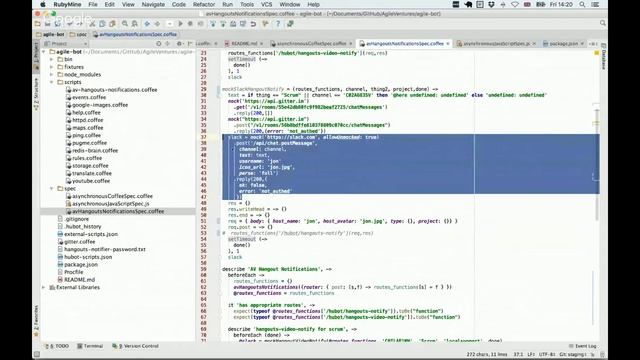Toggle tool window bars icon at bottom-left corner
The height and width of the screenshot is (360, 640).
(37, 354)
